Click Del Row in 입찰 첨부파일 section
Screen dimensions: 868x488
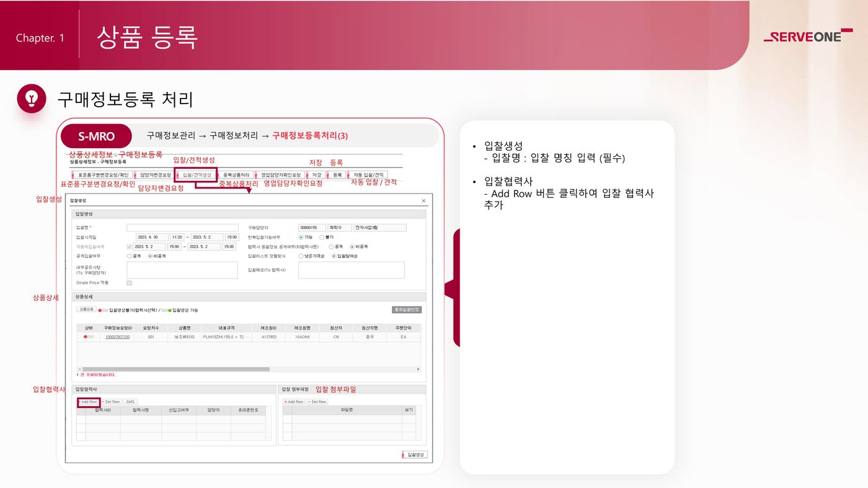click(317, 402)
